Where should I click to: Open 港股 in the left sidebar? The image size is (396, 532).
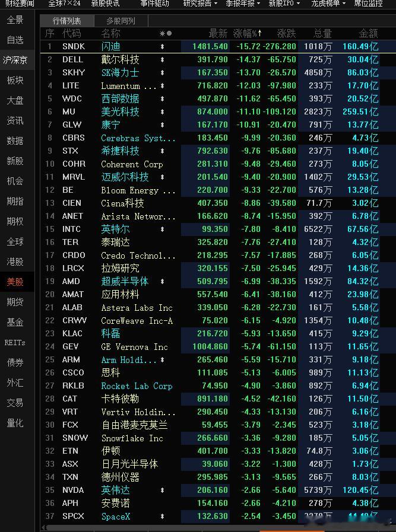[x=15, y=262]
